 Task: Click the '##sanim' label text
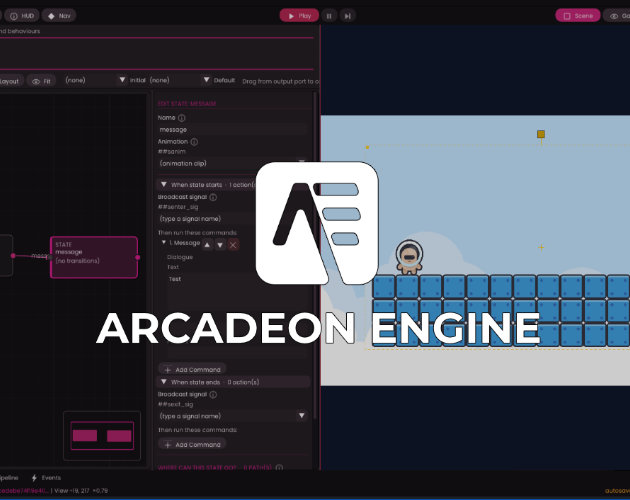[x=172, y=152]
